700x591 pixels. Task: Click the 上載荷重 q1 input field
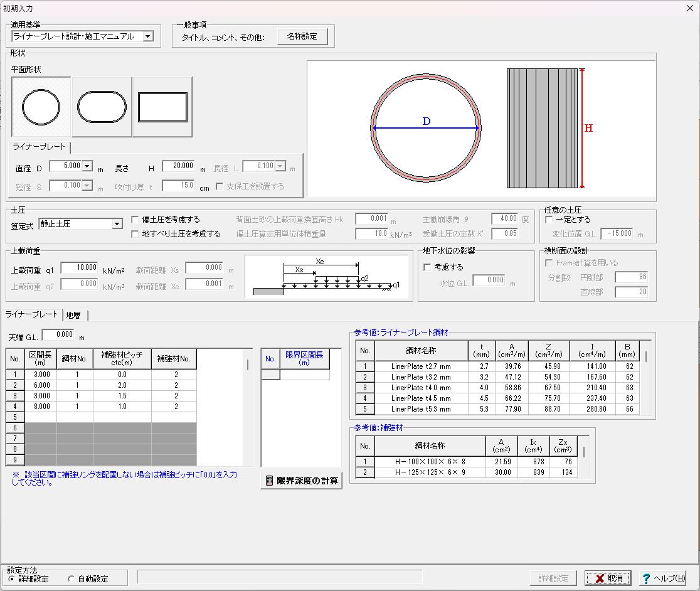(x=79, y=267)
